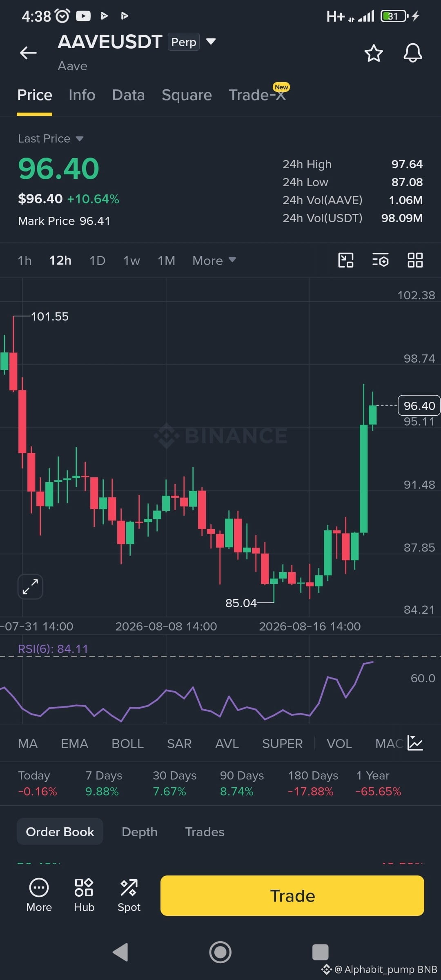
Task: Click the 24h Vol(USDT) value 98.09M
Action: (x=402, y=218)
